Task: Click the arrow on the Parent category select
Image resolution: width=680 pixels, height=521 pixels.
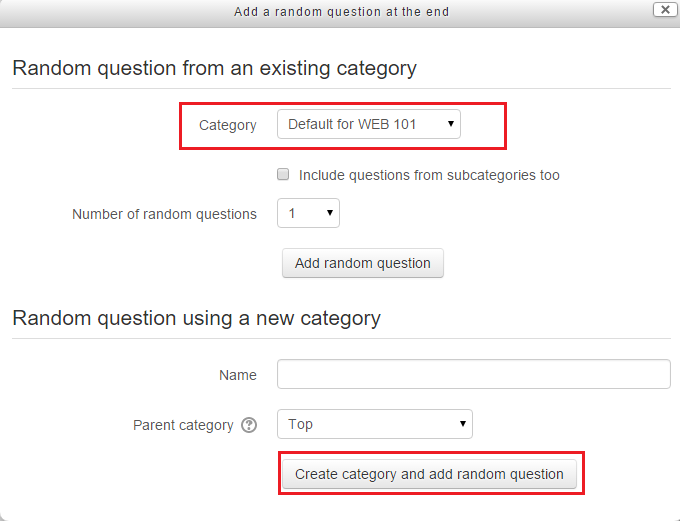Action: (463, 424)
